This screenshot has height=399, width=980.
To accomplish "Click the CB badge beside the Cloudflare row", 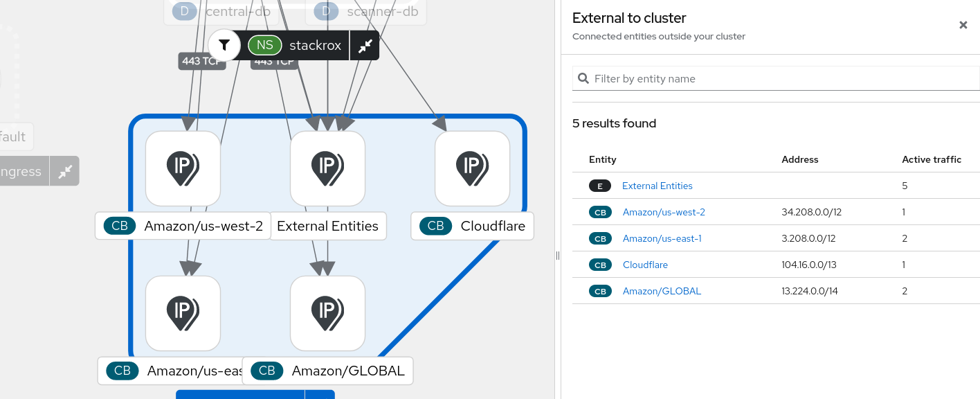I will (599, 265).
